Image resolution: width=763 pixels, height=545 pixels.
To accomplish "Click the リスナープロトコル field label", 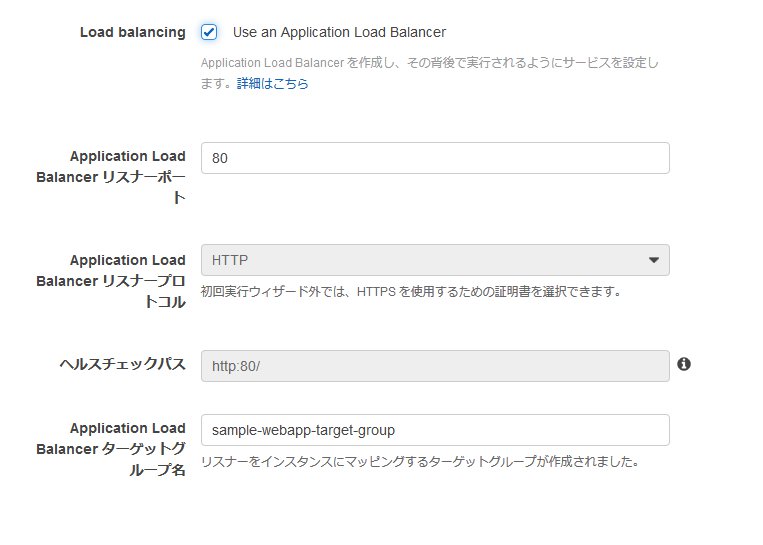I will coord(127,281).
